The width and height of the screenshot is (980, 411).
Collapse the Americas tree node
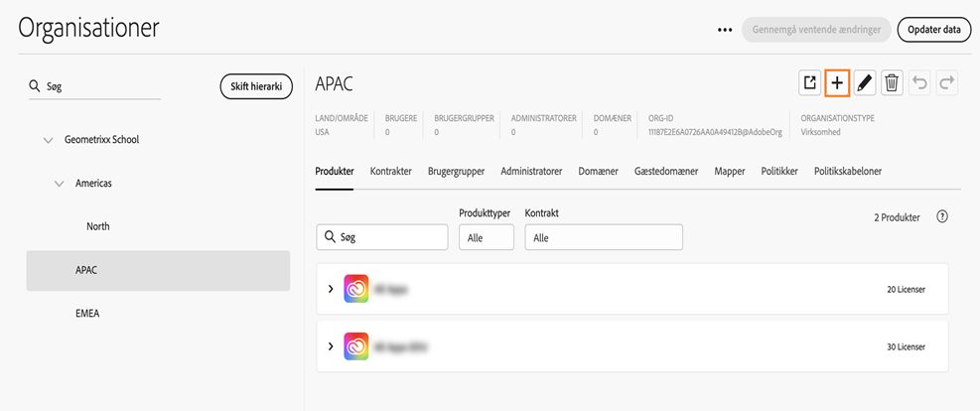point(60,184)
